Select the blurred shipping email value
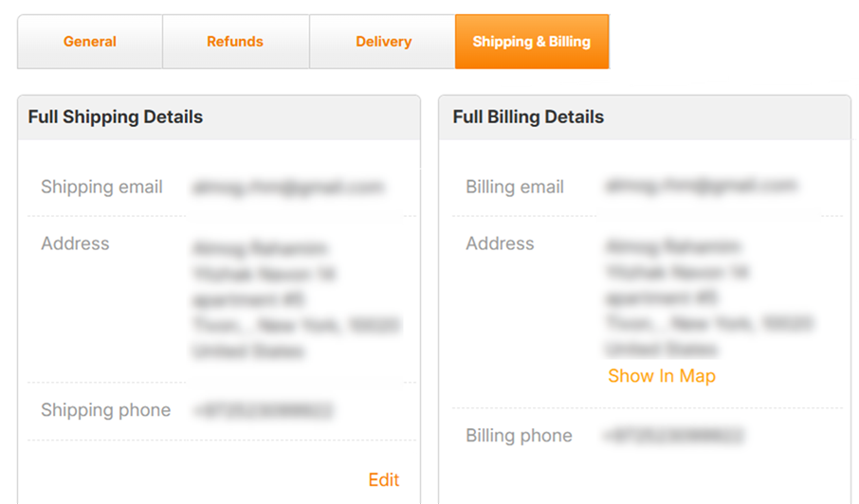Viewport: 859px width, 504px height. pos(287,188)
